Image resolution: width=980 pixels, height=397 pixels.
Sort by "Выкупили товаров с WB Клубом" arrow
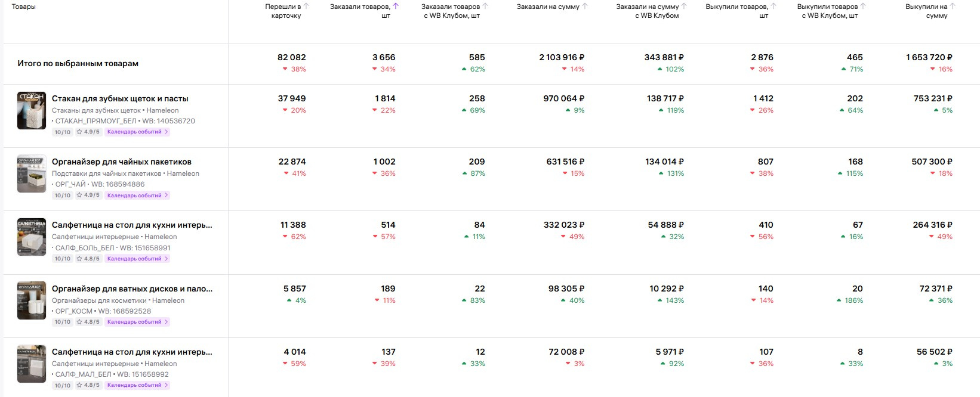tap(863, 7)
